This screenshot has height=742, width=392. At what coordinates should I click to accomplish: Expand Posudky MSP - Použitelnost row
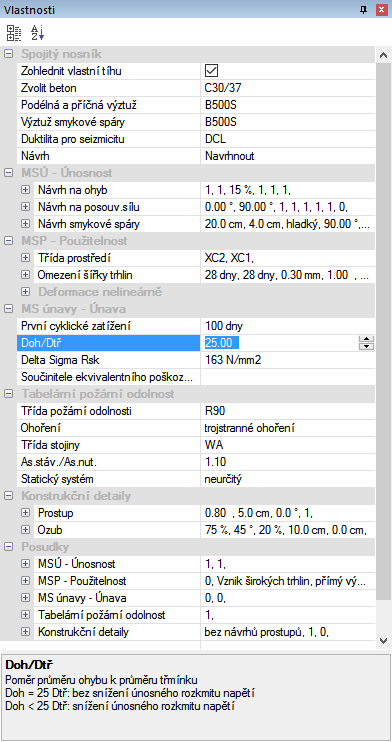(x=26, y=581)
